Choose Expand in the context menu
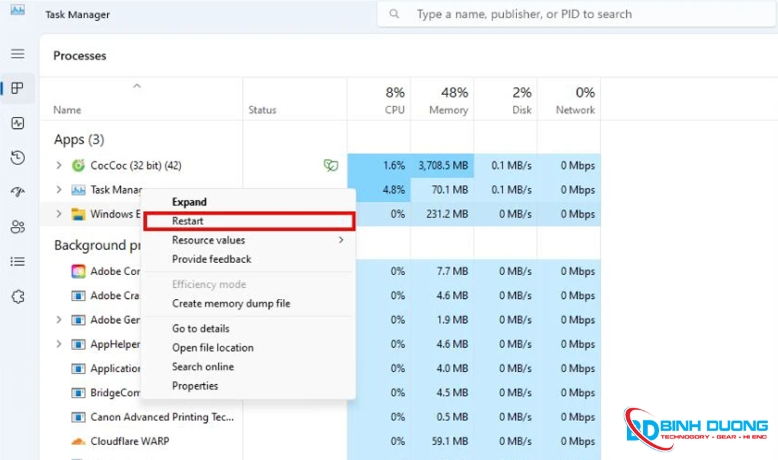 (x=249, y=202)
